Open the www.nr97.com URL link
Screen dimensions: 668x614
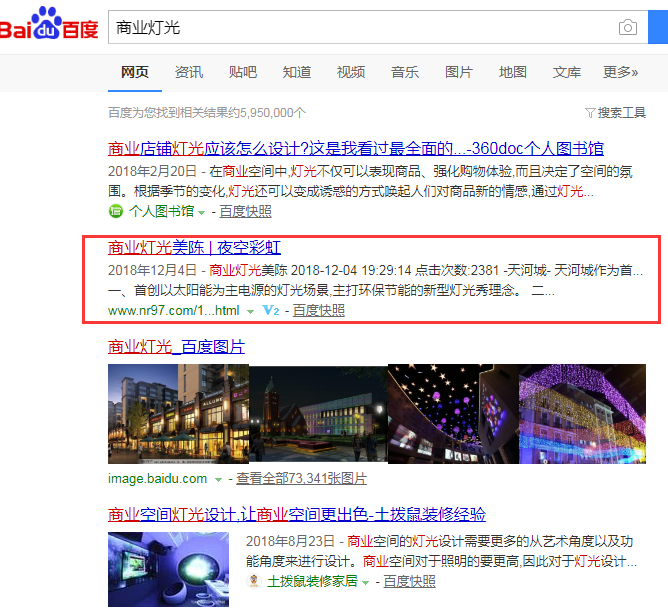(x=174, y=311)
